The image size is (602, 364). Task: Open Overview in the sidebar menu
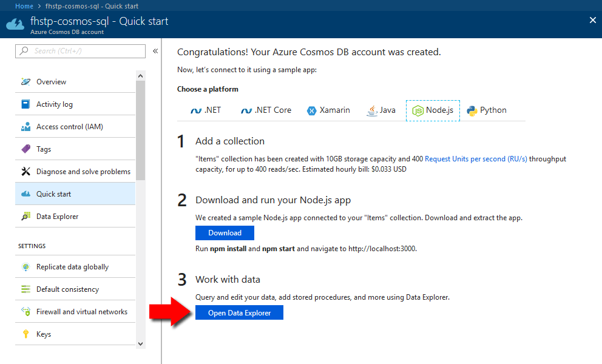point(75,81)
